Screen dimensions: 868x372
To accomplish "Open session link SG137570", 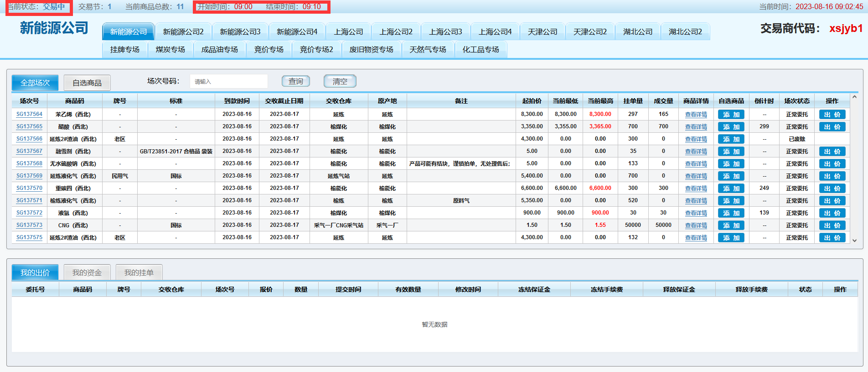I will pyautogui.click(x=29, y=188).
